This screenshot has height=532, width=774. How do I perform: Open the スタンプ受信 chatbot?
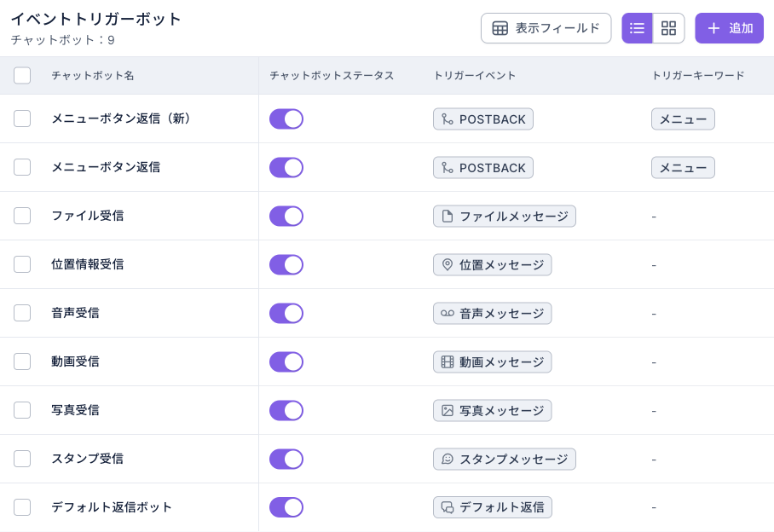pos(88,459)
